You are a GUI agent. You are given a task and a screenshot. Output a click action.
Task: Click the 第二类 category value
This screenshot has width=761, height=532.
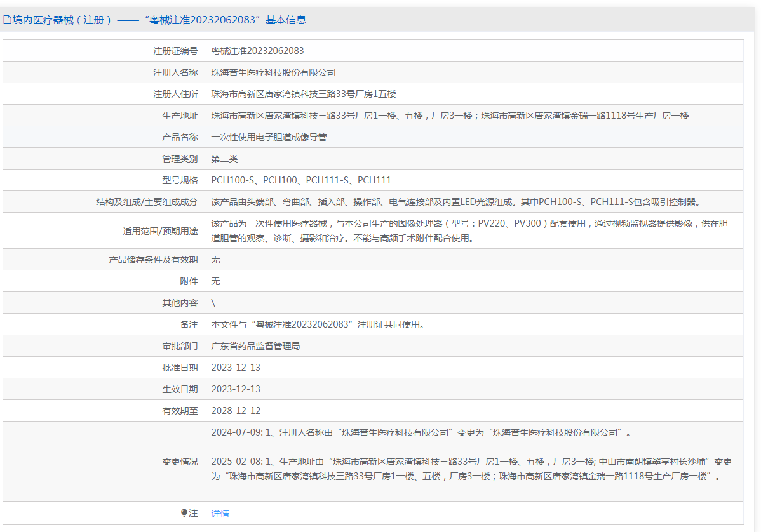point(224,159)
